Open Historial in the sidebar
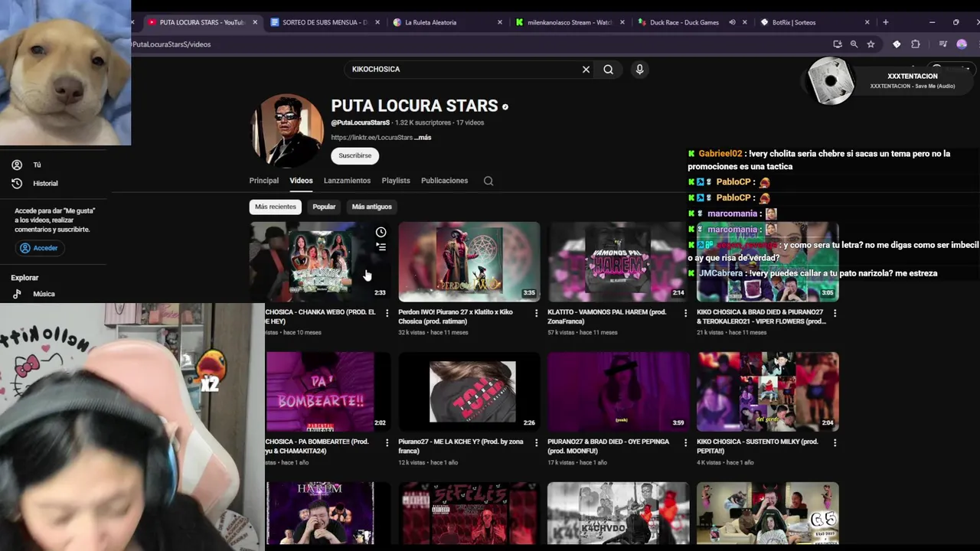980x551 pixels. click(x=45, y=184)
